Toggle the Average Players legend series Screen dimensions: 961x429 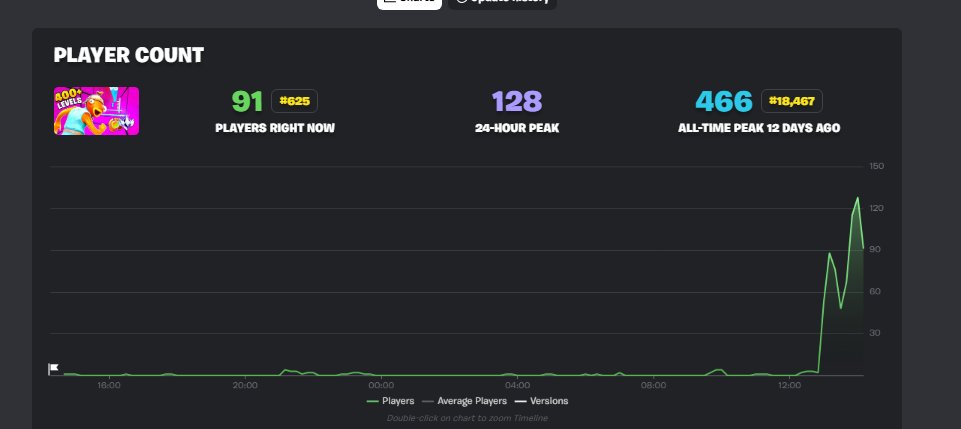[465, 401]
